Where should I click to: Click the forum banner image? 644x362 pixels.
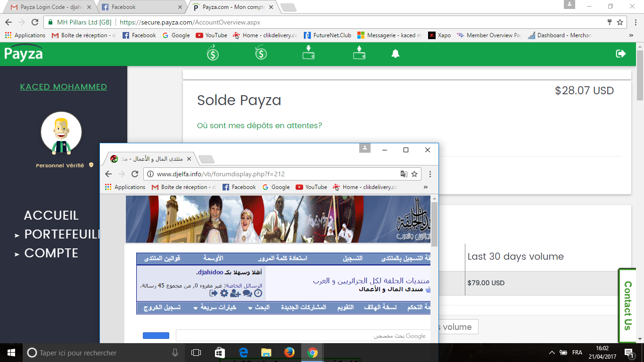click(278, 219)
